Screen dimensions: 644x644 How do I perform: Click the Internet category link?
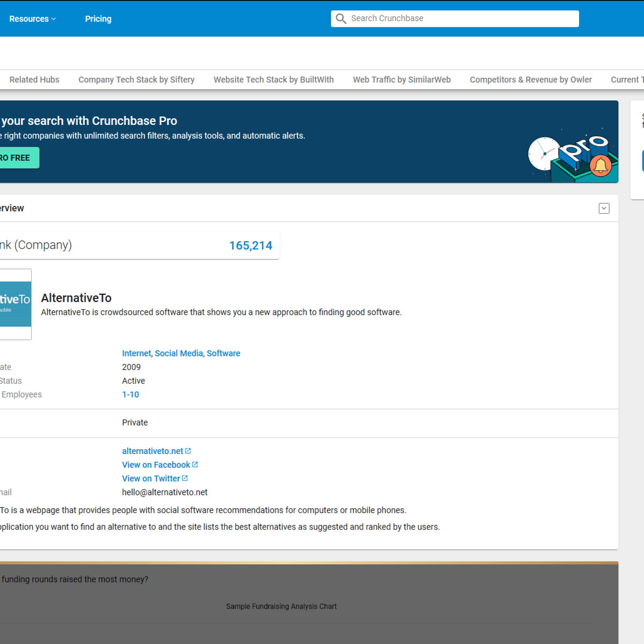coord(136,353)
